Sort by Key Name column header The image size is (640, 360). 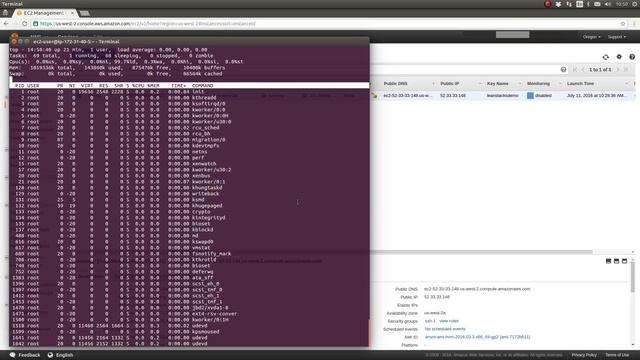tap(498, 84)
